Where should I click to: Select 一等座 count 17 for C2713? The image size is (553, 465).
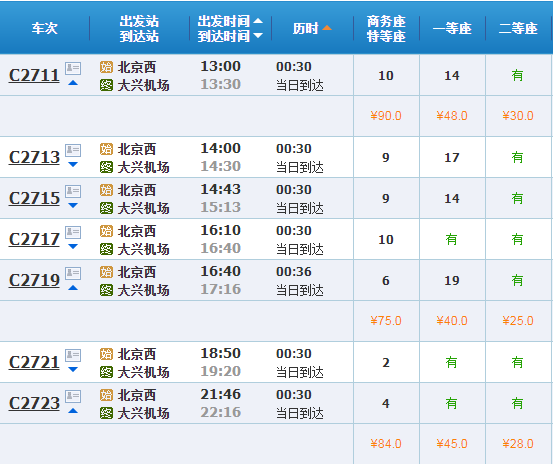pyautogui.click(x=452, y=157)
